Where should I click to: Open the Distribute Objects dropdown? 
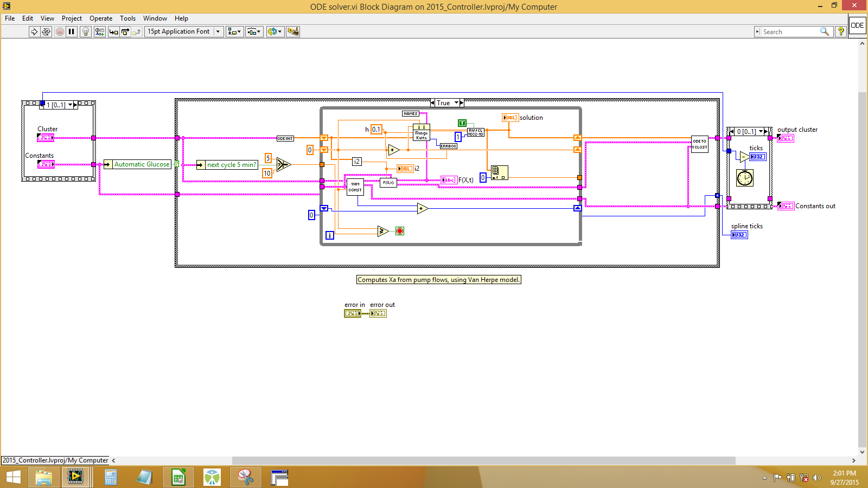pos(254,31)
